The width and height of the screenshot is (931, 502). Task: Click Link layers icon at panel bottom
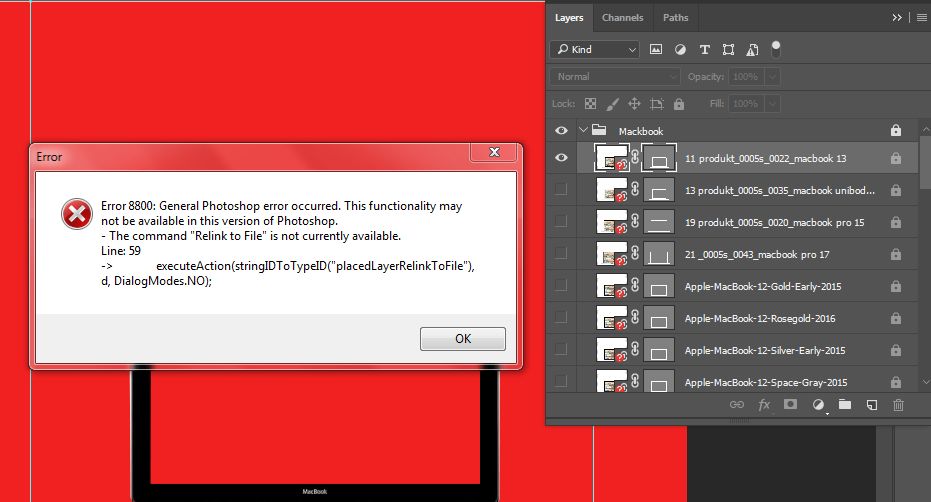click(x=736, y=405)
